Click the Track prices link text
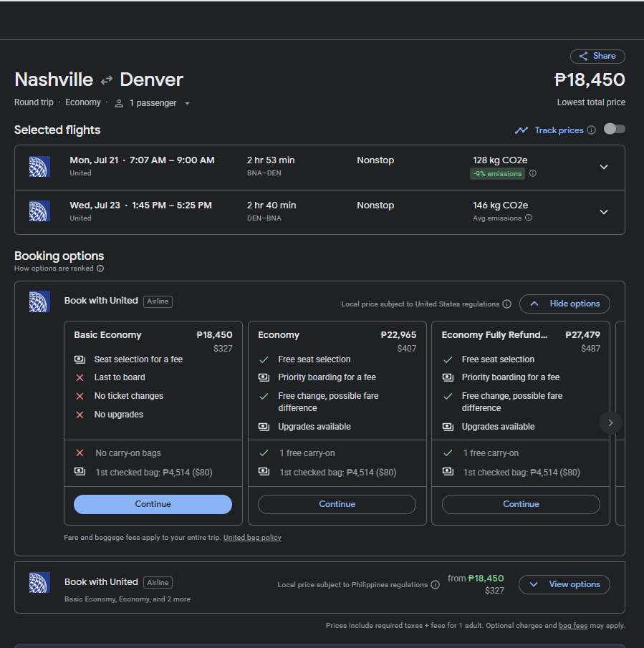 (x=559, y=130)
